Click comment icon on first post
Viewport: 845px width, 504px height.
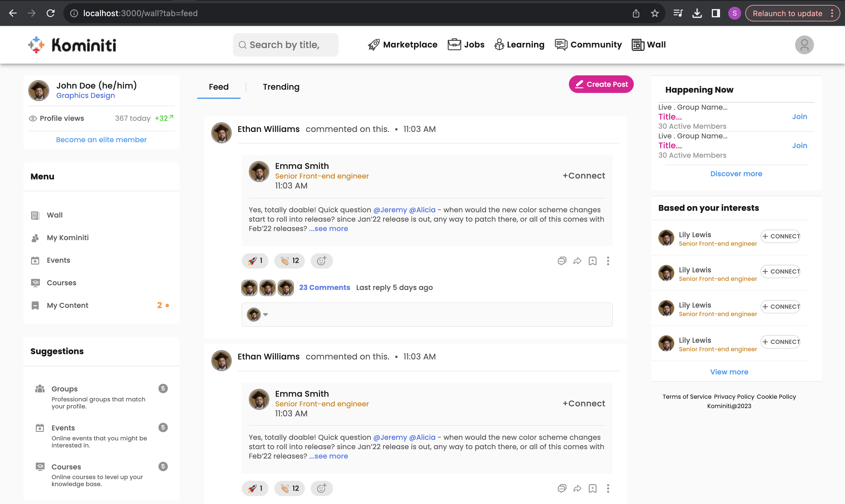pos(562,261)
